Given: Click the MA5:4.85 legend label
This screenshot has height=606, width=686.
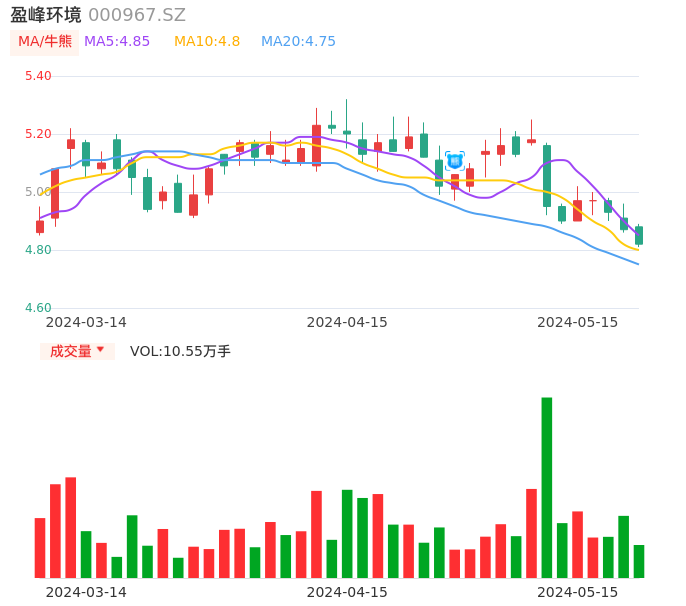Looking at the screenshot, I should (x=117, y=42).
